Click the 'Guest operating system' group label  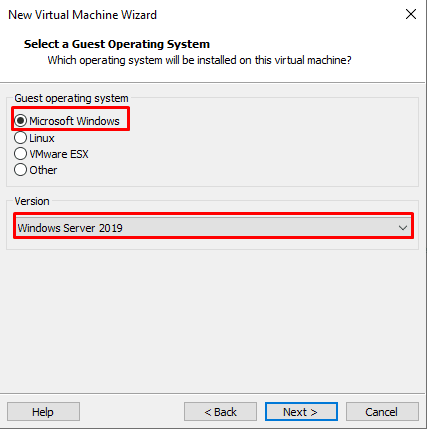(x=71, y=98)
